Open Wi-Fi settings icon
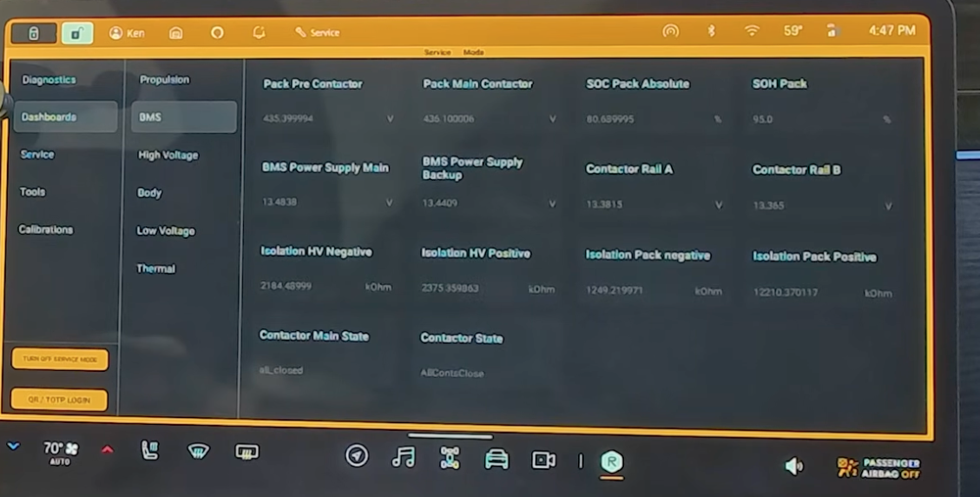Viewport: 980px width, 497px height. 752,30
